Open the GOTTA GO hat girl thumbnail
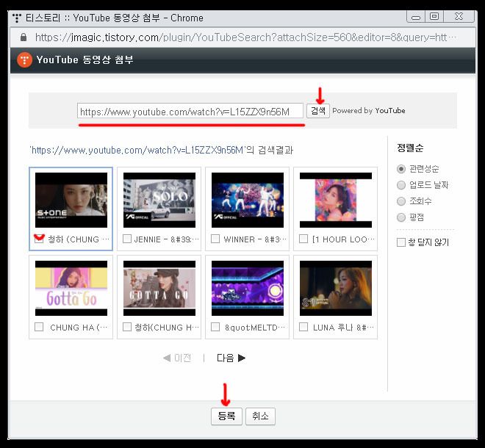This screenshot has height=448, width=485. pyautogui.click(x=159, y=288)
